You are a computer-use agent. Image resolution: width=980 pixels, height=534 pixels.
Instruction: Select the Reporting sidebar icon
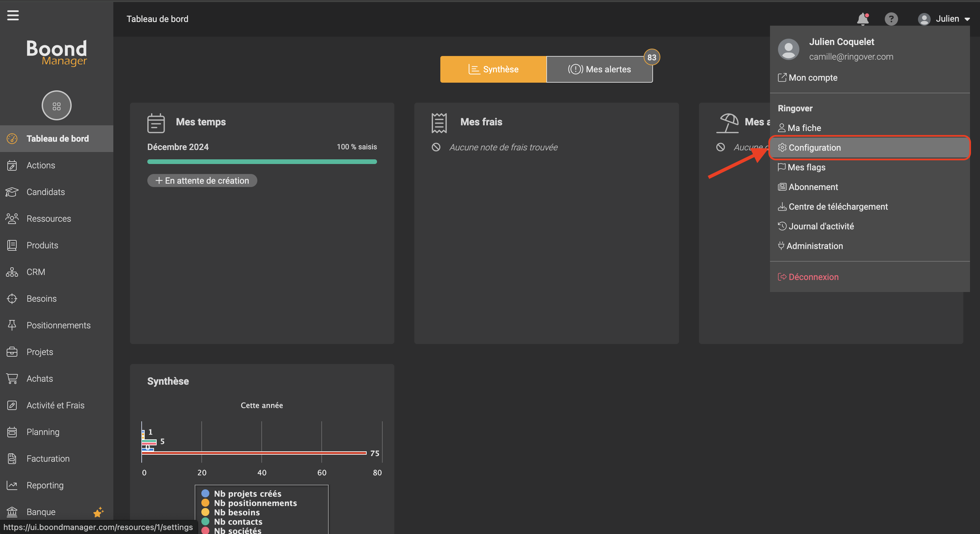click(12, 485)
